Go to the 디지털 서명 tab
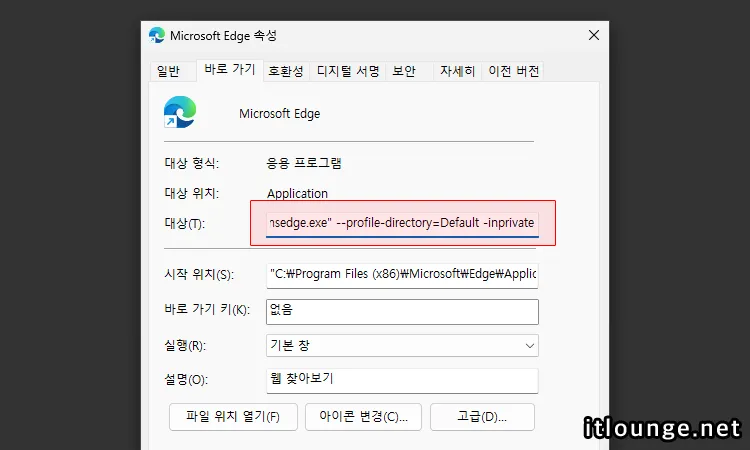750x450 pixels. click(348, 71)
